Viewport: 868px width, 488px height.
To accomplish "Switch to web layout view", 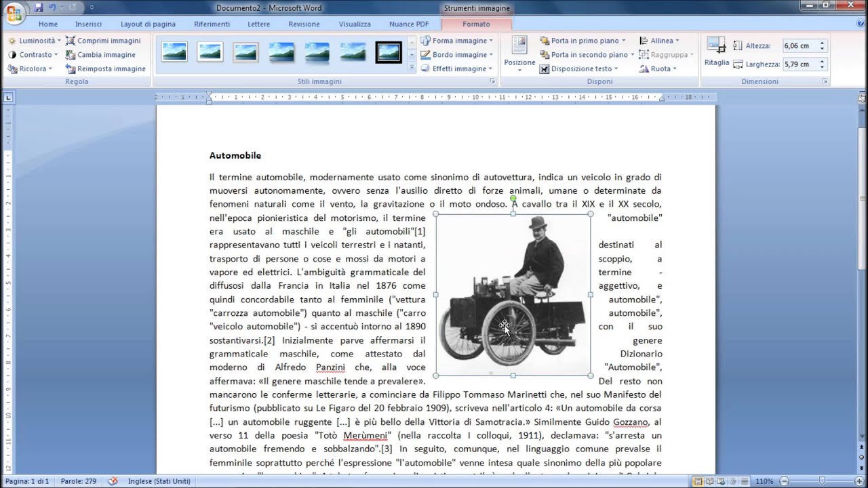I will pyautogui.click(x=721, y=481).
